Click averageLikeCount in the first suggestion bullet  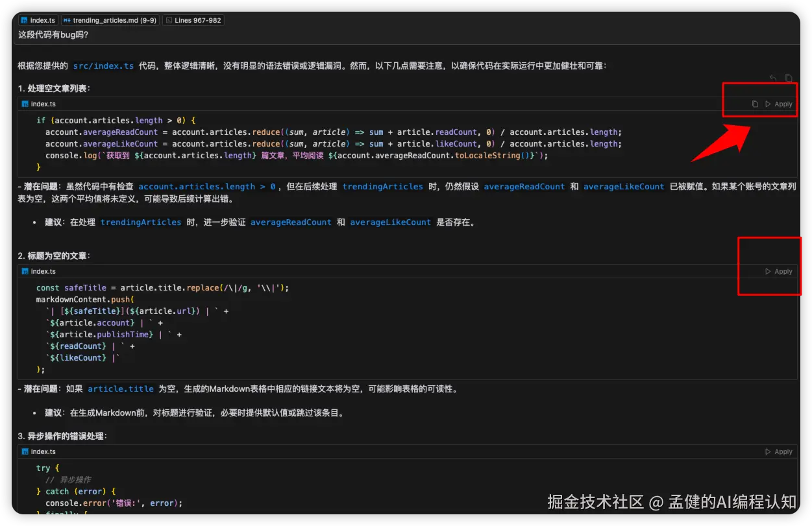point(390,222)
